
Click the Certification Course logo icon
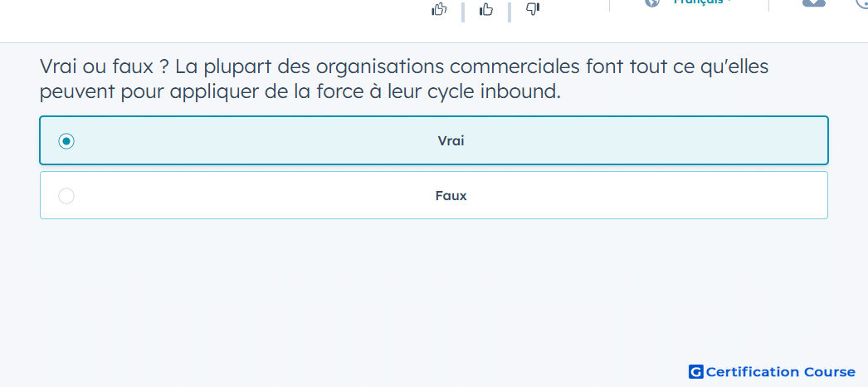[695, 372]
